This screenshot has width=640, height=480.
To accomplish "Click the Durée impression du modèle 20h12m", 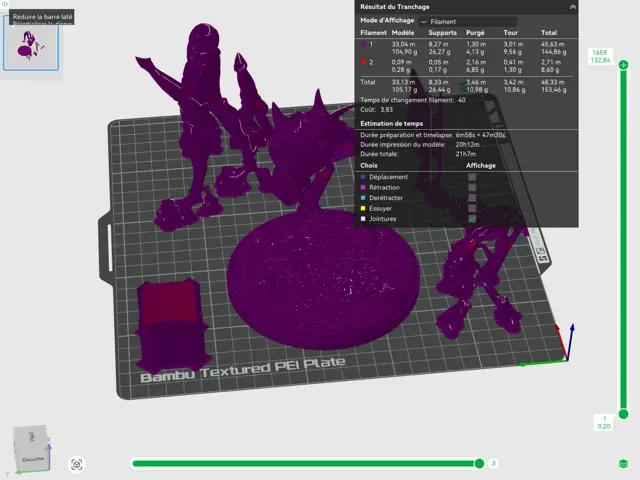I will 420,144.
